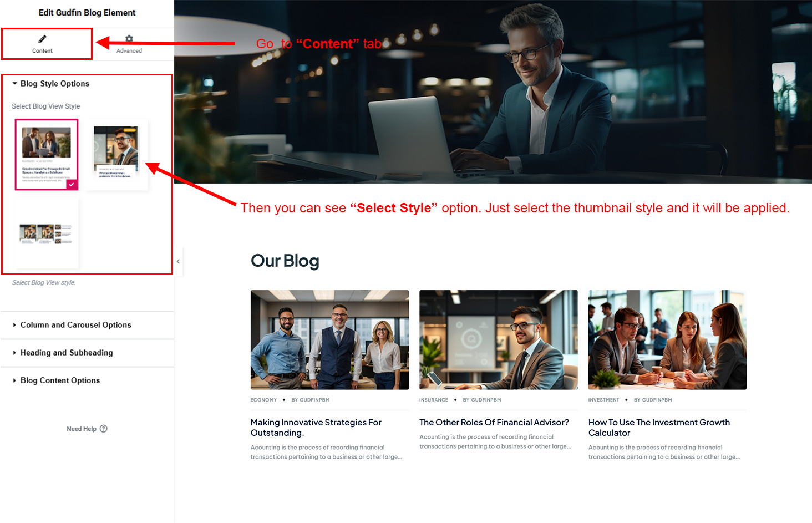Click the Content tab pencil icon

(x=42, y=39)
